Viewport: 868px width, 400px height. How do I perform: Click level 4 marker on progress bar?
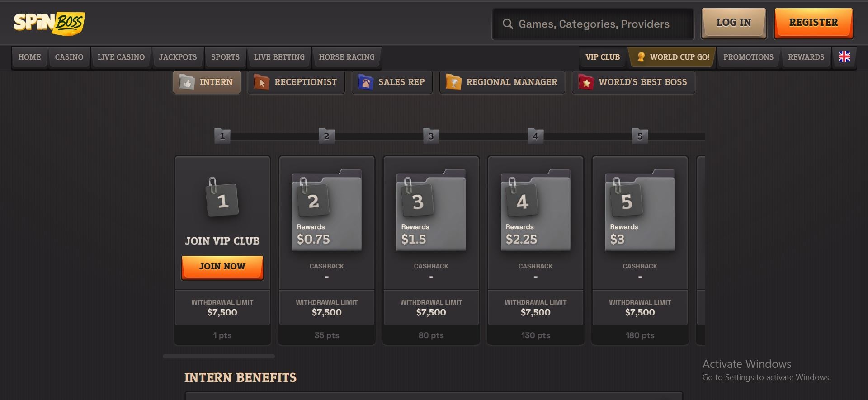[x=535, y=136]
